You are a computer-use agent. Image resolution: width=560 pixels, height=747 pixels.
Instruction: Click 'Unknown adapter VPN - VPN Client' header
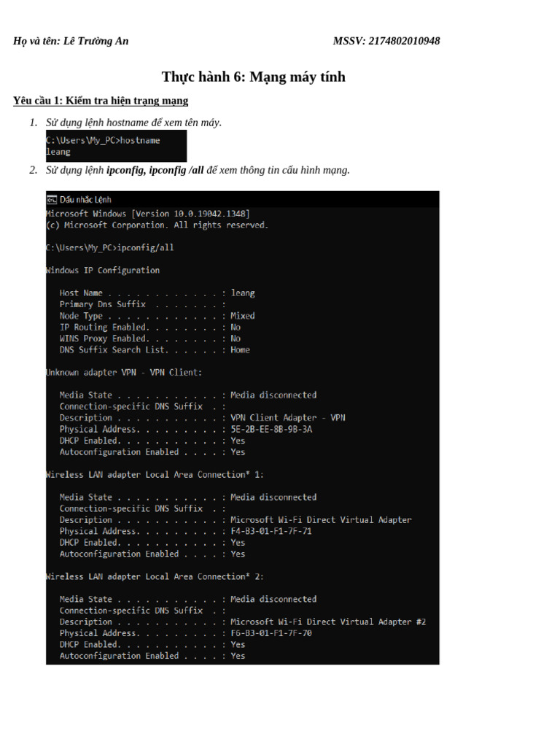[x=124, y=373]
